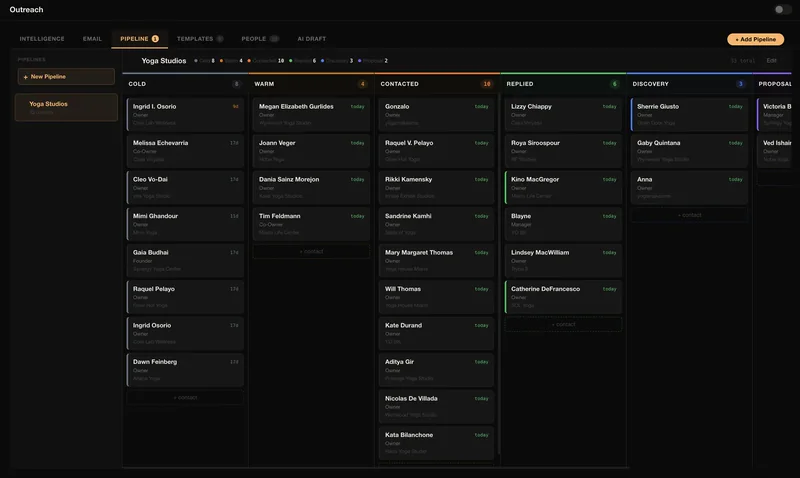The height and width of the screenshot is (478, 800).
Task: Add contact to the Cold column
Action: pos(185,397)
